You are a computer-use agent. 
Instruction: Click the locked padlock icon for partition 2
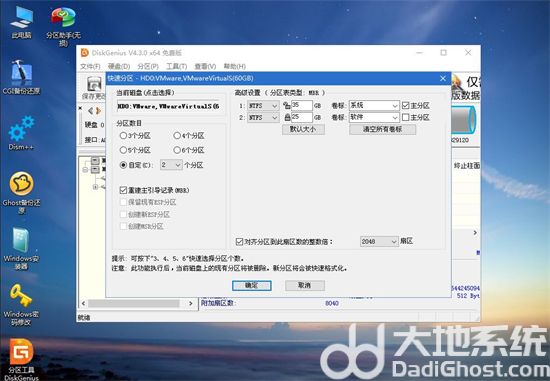point(287,117)
